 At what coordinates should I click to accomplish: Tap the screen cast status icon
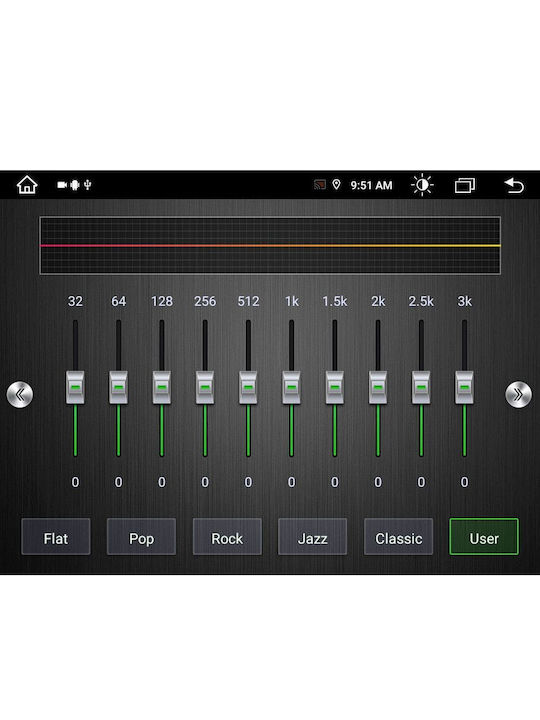point(320,185)
